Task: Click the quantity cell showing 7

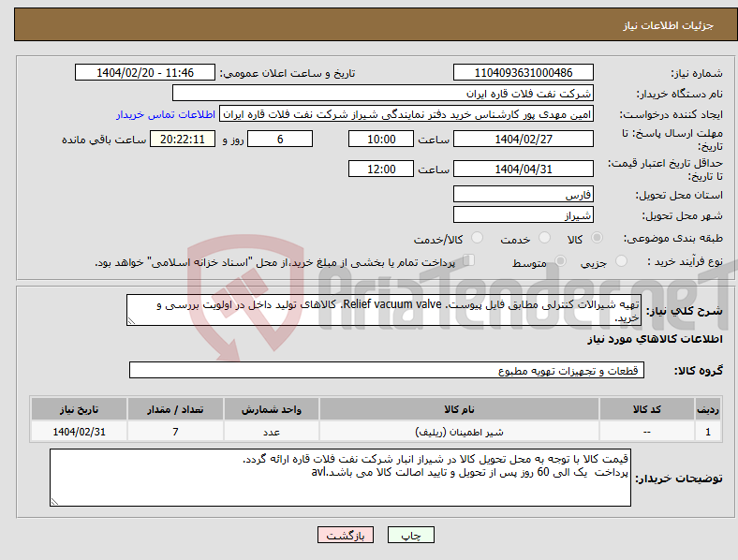Action: pyautogui.click(x=175, y=432)
